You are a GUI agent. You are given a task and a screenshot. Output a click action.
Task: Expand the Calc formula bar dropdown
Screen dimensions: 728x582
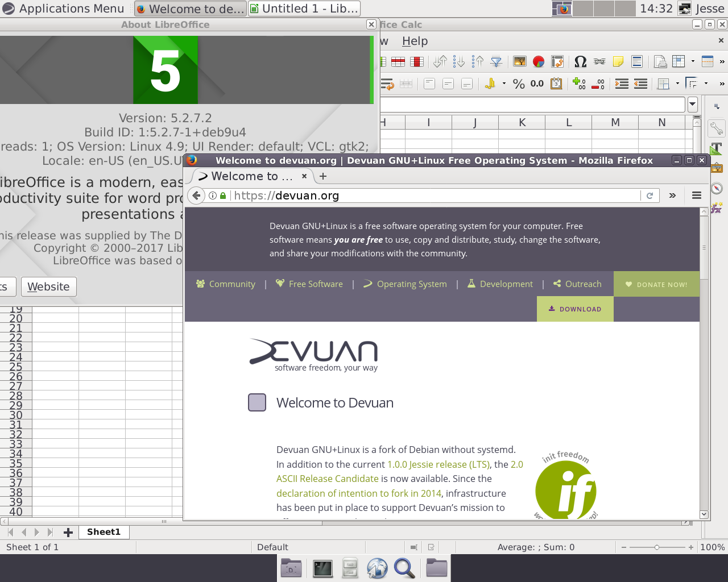coord(693,105)
